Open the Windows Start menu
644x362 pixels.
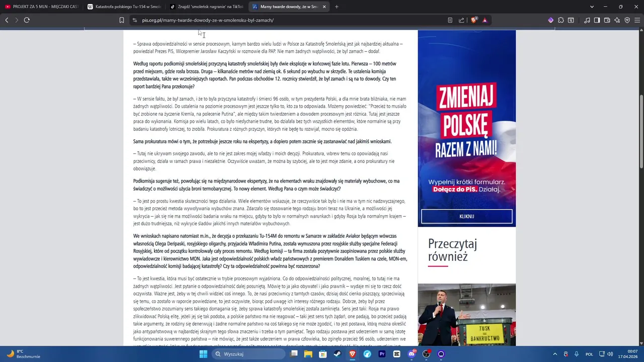[203, 354]
